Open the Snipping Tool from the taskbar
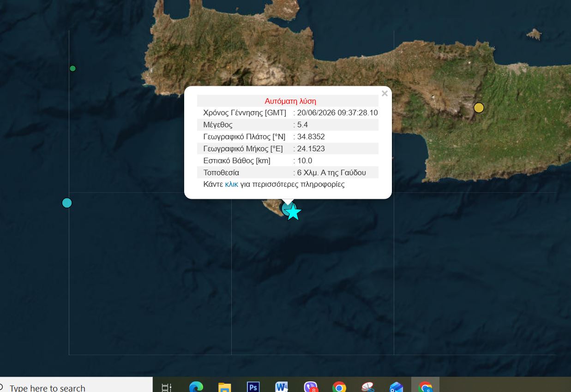Image resolution: width=571 pixels, height=392 pixels. click(368, 387)
